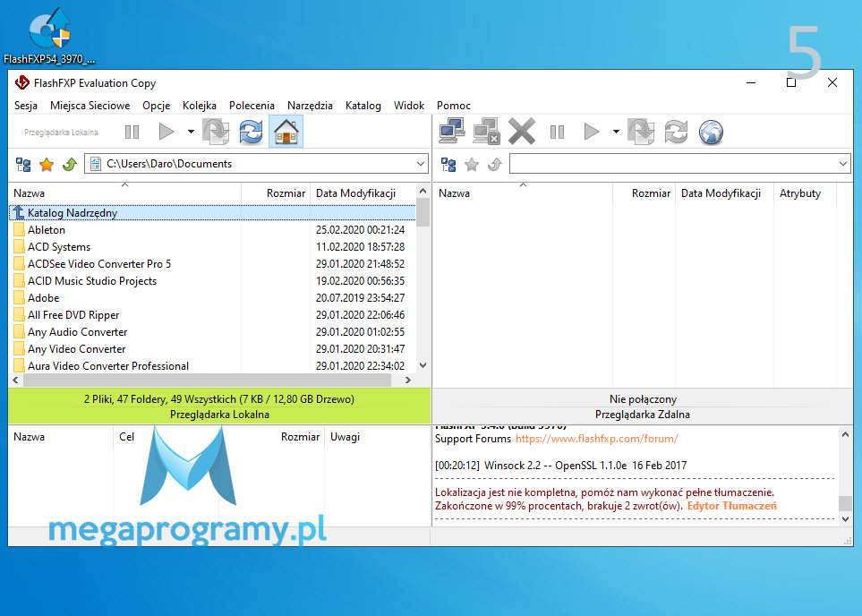This screenshot has height=616, width=862.
Task: Click the Home local browser icon
Action: pyautogui.click(x=286, y=133)
